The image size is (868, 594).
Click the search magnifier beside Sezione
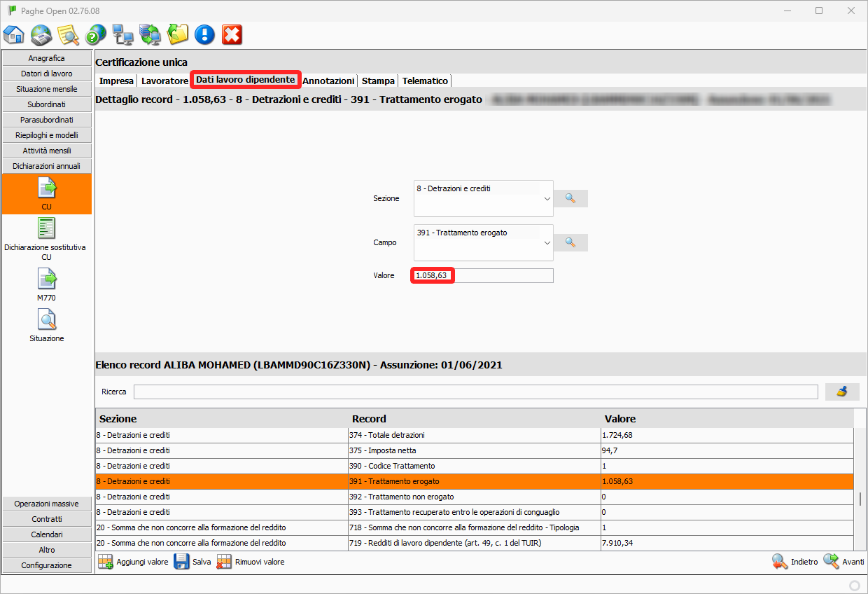click(570, 199)
